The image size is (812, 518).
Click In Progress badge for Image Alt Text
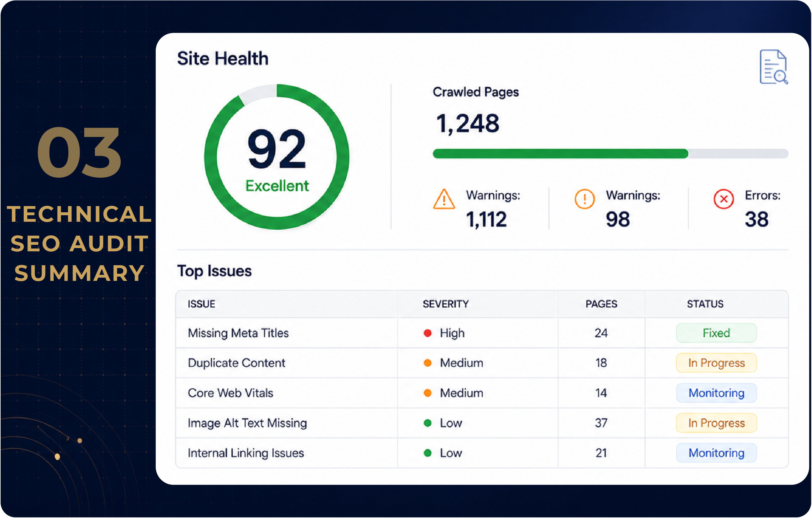click(717, 423)
